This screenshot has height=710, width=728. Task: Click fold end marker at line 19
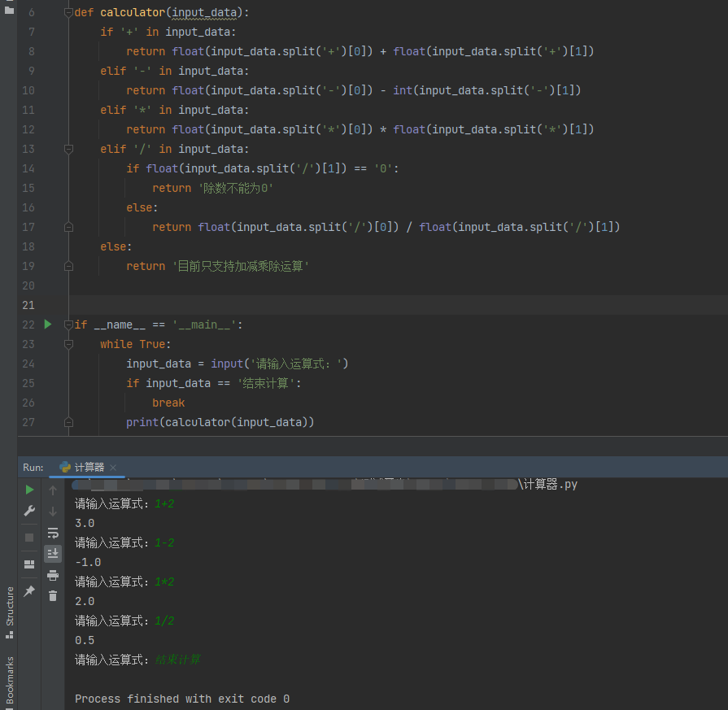(68, 266)
